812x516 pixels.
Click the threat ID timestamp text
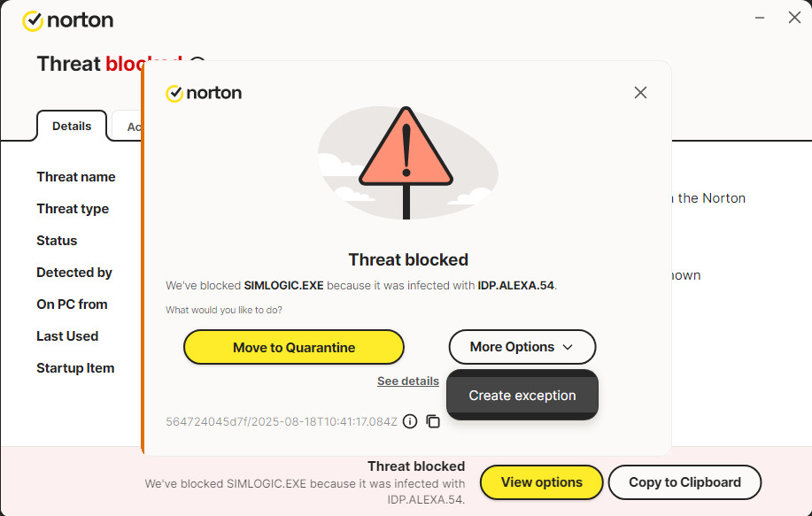tap(282, 422)
